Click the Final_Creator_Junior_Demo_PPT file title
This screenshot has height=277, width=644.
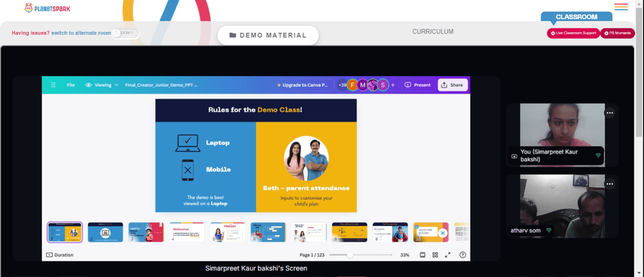click(161, 85)
